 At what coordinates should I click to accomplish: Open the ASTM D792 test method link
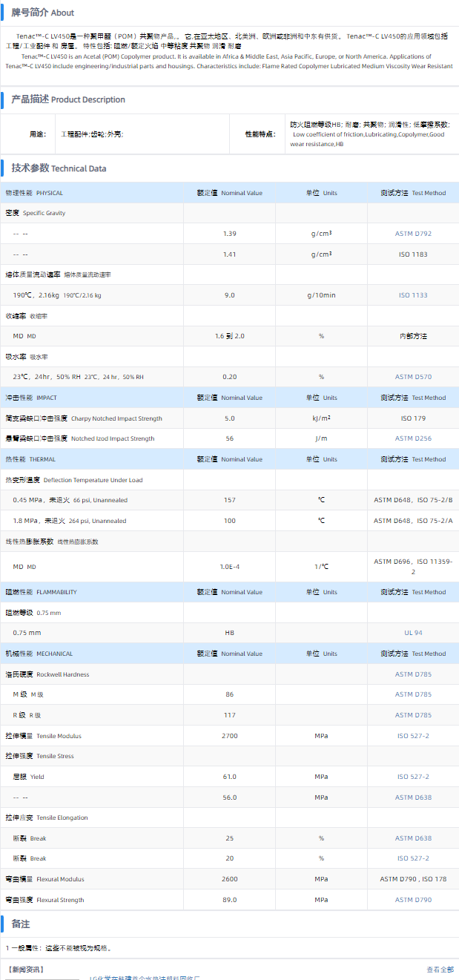(x=413, y=234)
